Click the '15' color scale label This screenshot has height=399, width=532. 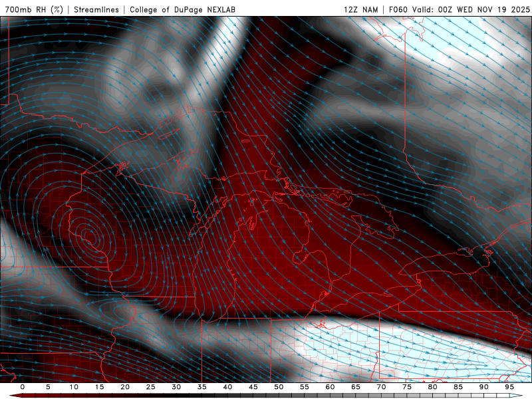tap(99, 387)
